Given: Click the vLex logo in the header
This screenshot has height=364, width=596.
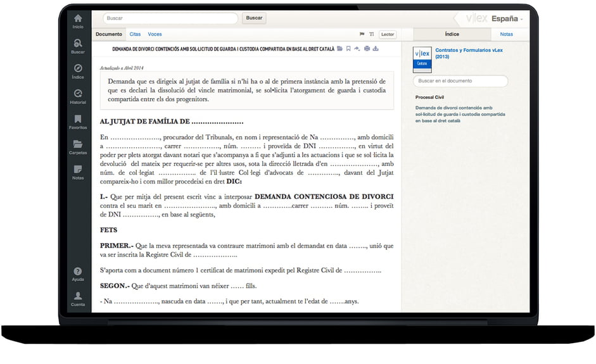Looking at the screenshot, I should 477,18.
